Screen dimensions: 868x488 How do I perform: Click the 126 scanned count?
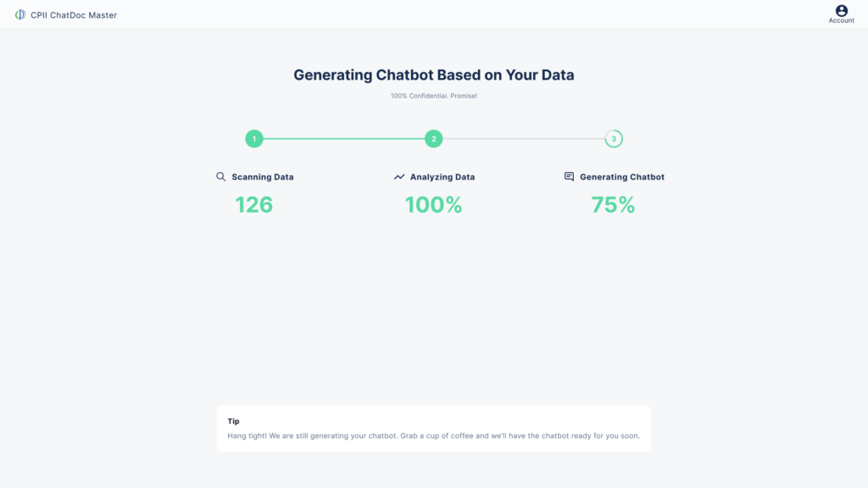(x=254, y=205)
